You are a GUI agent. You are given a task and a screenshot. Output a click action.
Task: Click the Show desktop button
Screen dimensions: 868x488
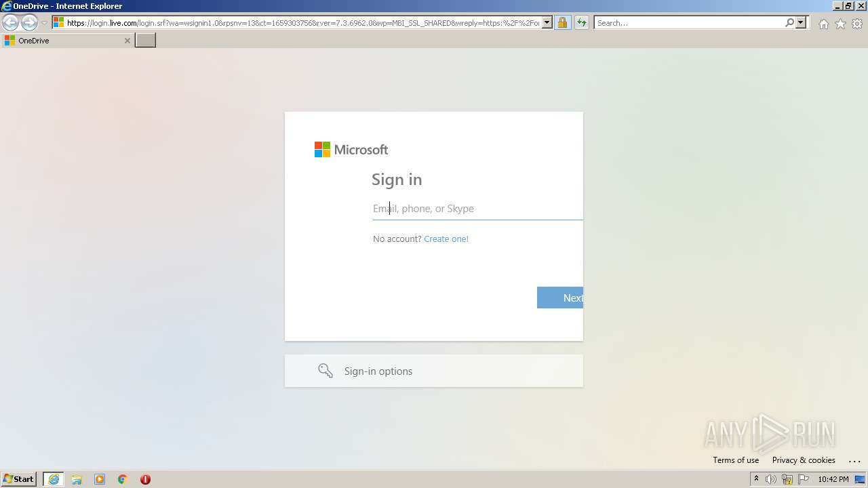861,479
